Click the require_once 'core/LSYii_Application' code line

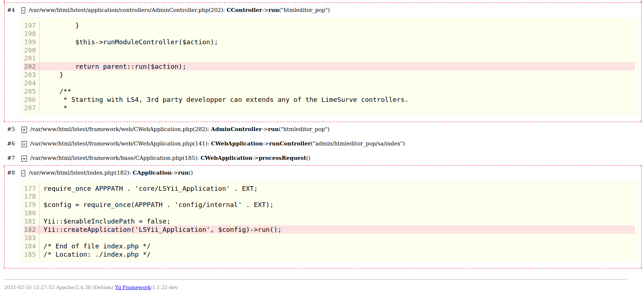(150, 189)
